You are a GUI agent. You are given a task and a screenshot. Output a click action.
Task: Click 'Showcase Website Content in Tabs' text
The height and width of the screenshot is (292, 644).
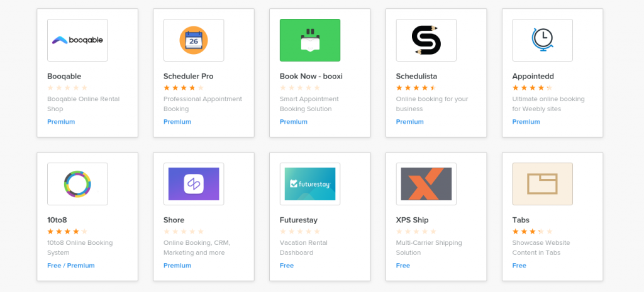coord(541,247)
